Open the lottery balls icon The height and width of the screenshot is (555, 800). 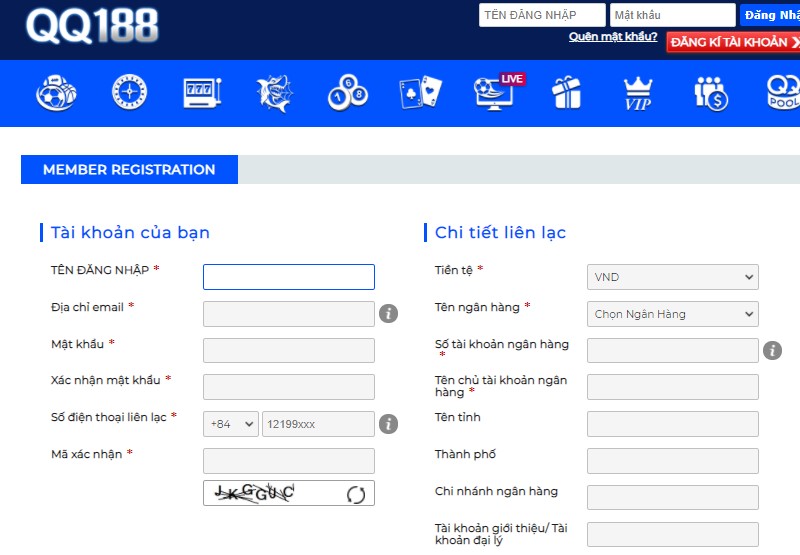click(x=347, y=93)
